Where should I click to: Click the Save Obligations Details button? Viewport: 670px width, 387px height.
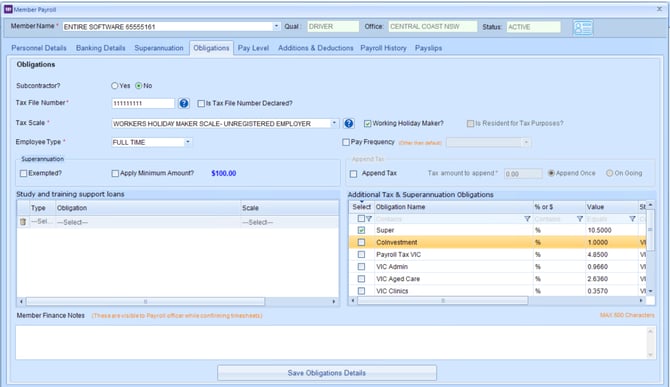click(x=327, y=373)
